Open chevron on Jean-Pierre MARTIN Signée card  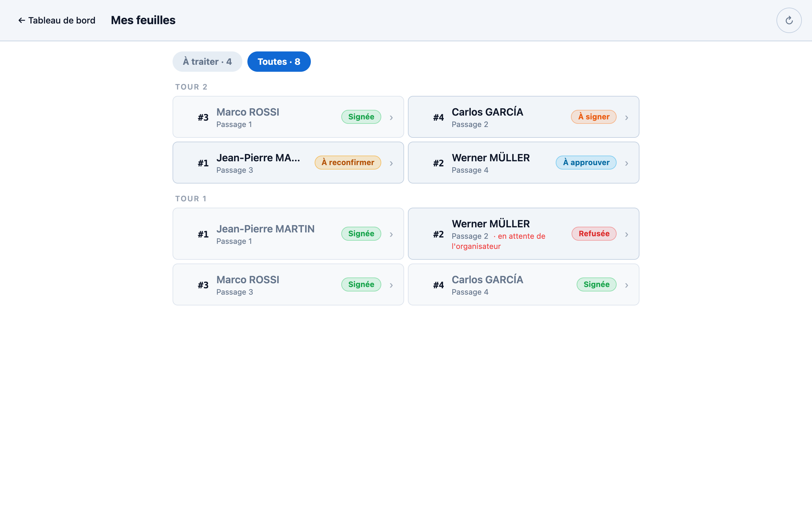tap(391, 234)
